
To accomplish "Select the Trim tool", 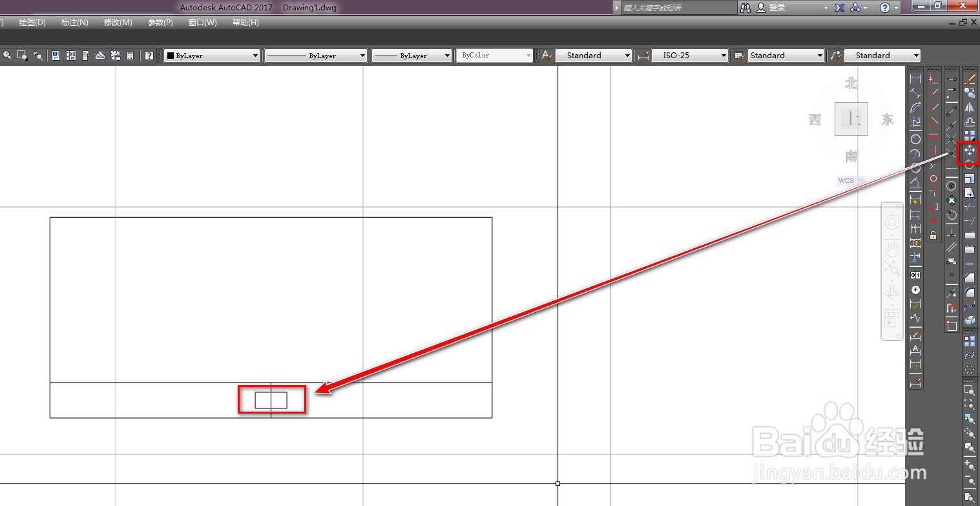I will pos(970,206).
